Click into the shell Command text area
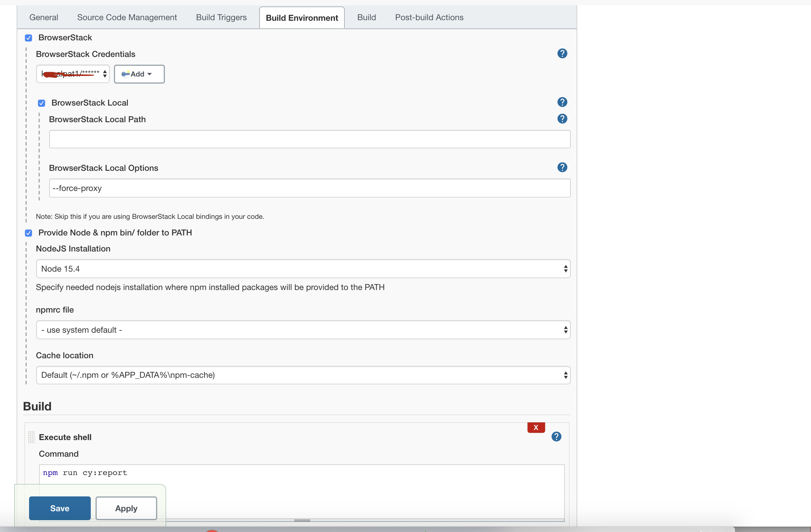 302,492
